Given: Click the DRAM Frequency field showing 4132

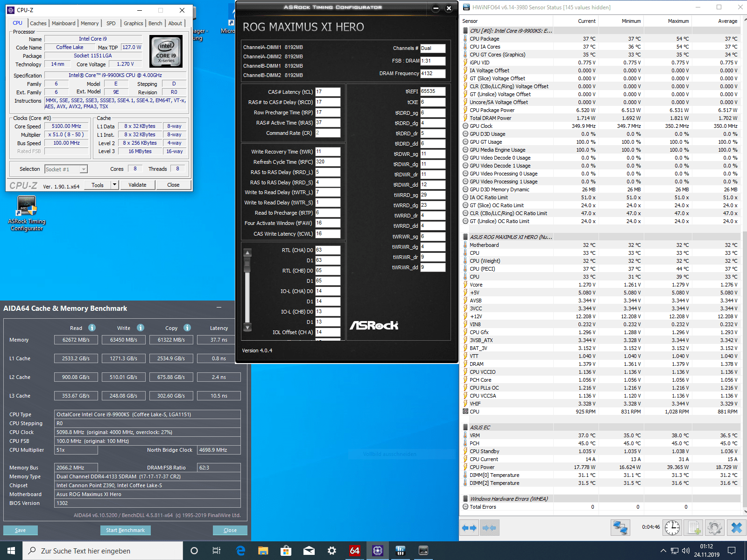Looking at the screenshot, I should [x=433, y=73].
